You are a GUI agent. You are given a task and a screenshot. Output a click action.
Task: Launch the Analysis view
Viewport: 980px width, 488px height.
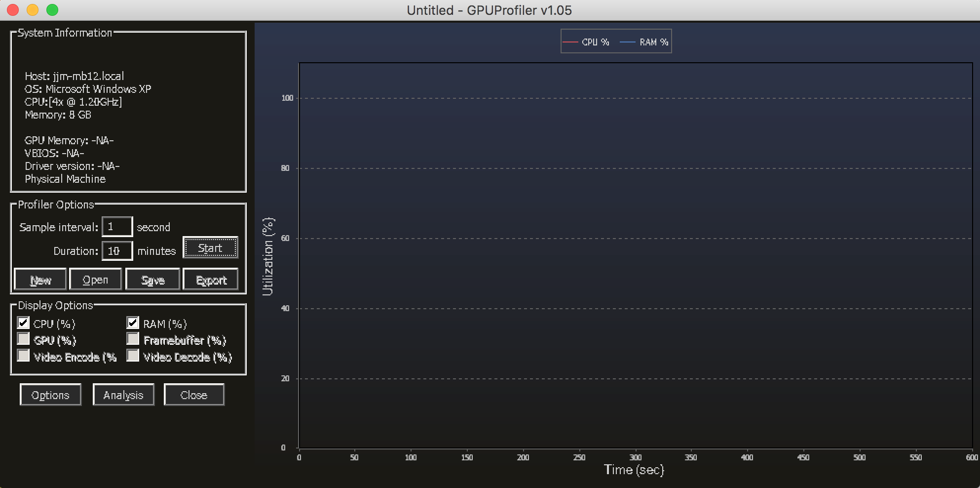pos(123,395)
